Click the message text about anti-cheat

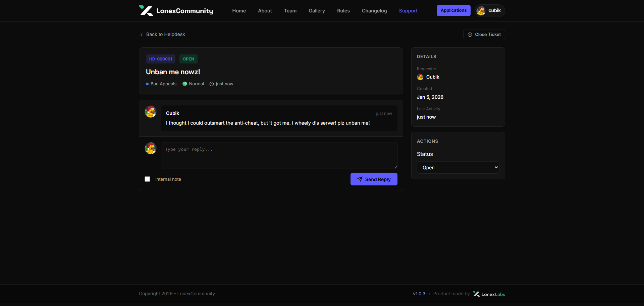[x=268, y=123]
